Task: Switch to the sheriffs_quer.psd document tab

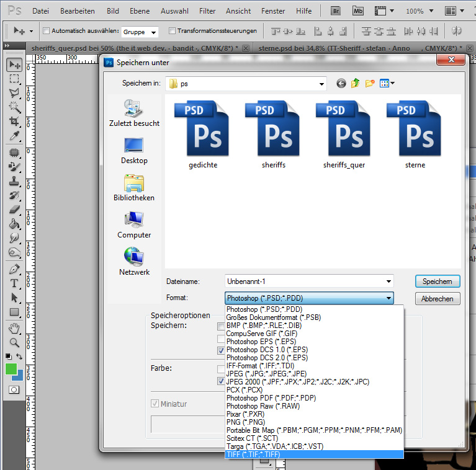Action: [135, 48]
